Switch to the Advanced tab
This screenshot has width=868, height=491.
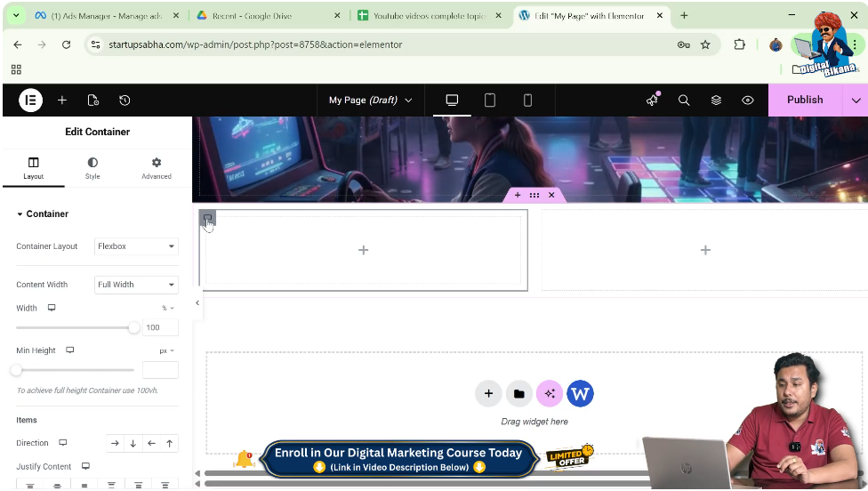[157, 168]
